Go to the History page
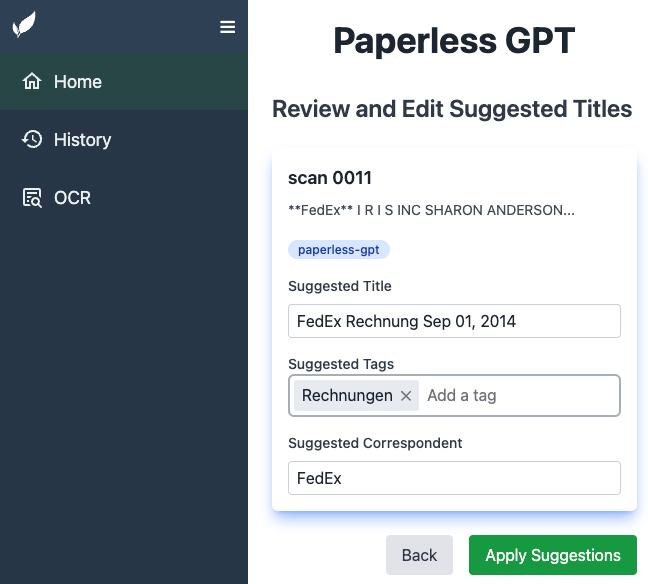Viewport: 648px width, 584px height. [82, 140]
